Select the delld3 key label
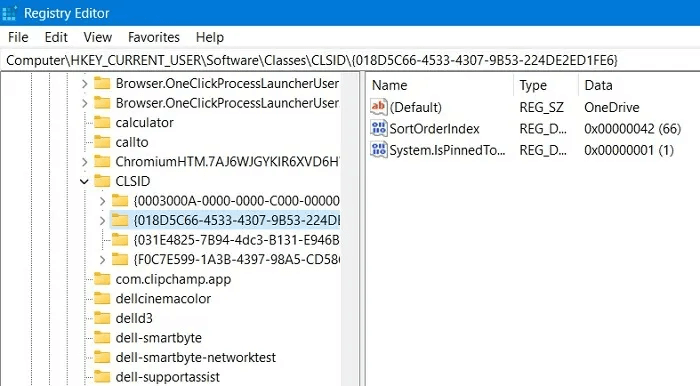The width and height of the screenshot is (700, 386). click(x=134, y=318)
